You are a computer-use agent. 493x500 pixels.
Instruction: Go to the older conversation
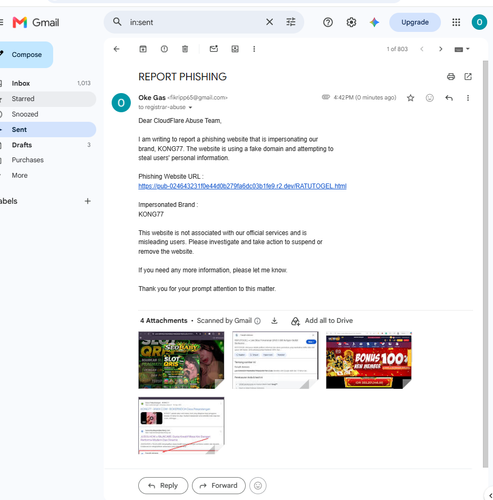tap(441, 49)
